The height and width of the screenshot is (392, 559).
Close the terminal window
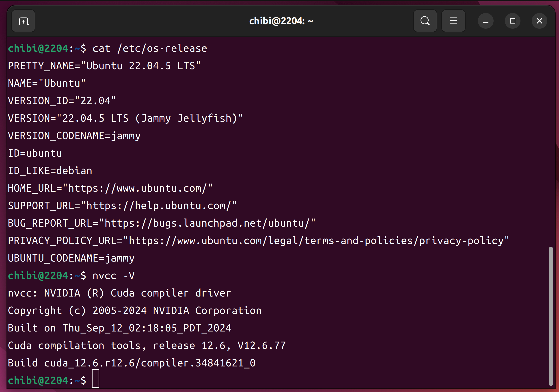point(539,21)
